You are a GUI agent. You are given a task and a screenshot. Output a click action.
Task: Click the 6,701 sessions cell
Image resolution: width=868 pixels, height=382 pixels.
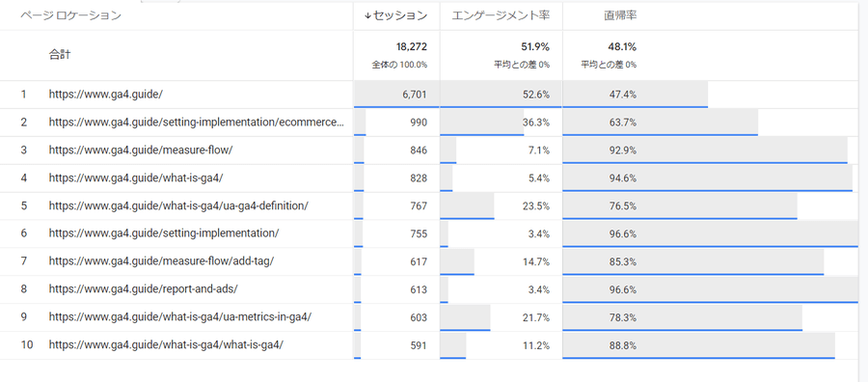tap(396, 95)
